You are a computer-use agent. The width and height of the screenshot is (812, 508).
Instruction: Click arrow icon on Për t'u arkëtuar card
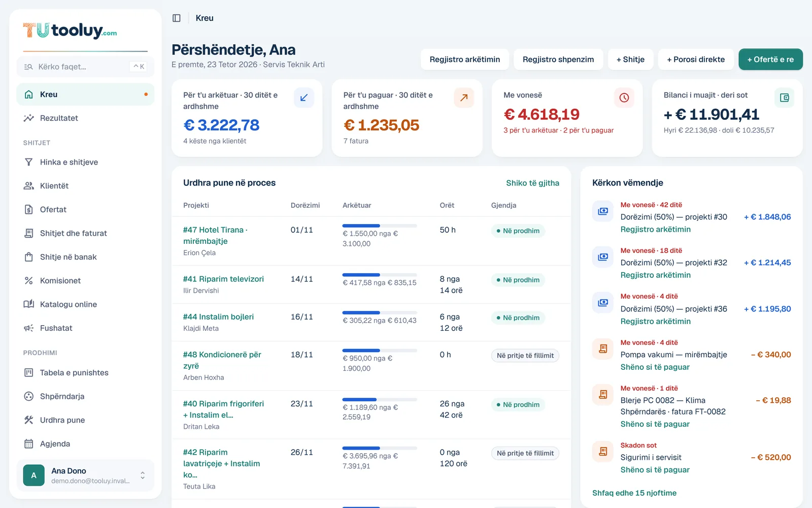pos(303,98)
